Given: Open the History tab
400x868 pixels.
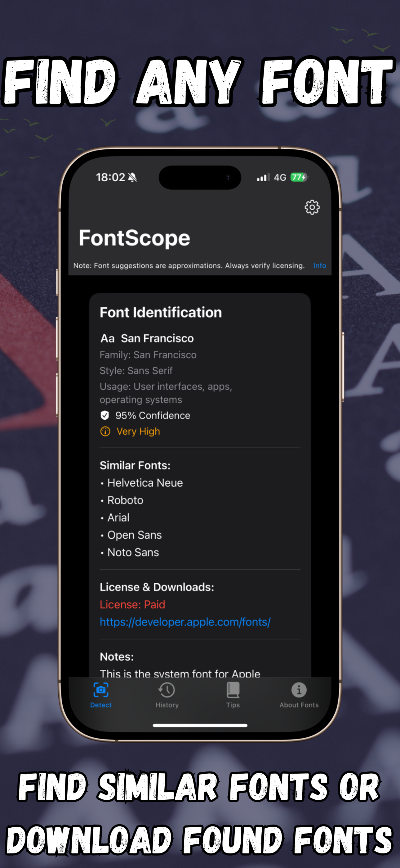Looking at the screenshot, I should point(167,695).
